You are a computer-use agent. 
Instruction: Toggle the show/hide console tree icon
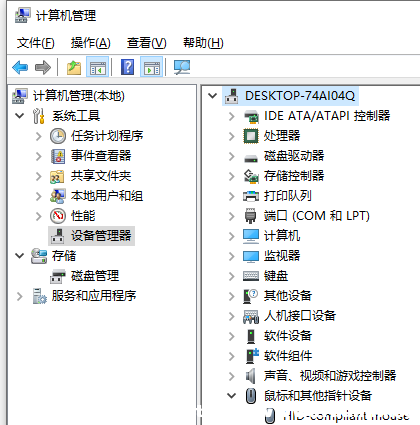(x=97, y=67)
